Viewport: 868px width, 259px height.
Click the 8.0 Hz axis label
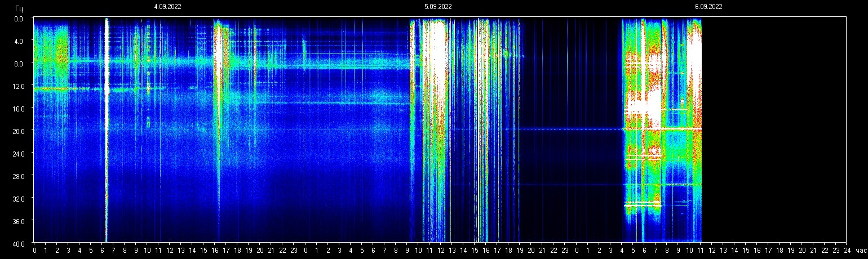coord(19,64)
